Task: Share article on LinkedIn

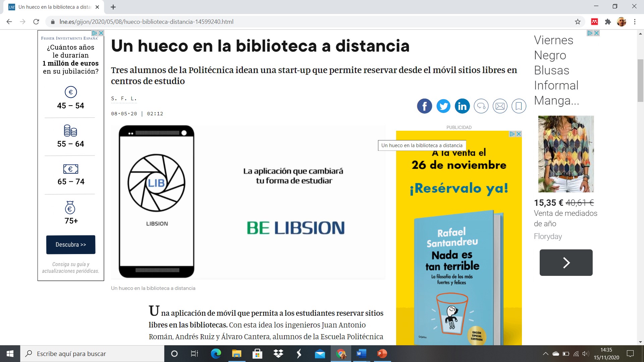Action: (462, 106)
